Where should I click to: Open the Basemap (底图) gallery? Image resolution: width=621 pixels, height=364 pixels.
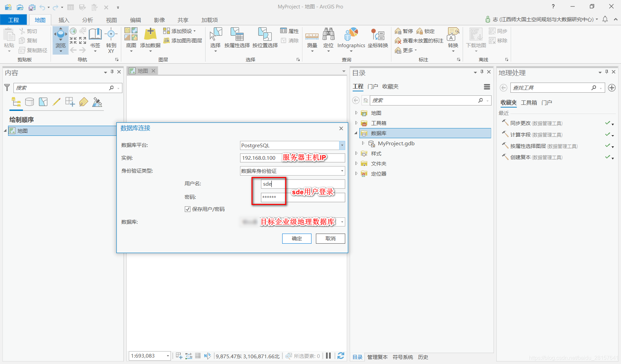[131, 40]
